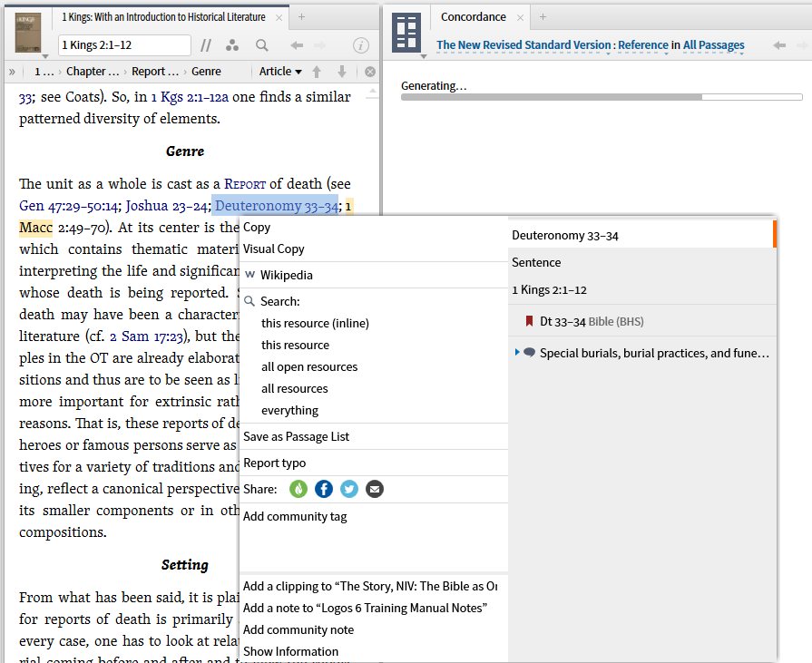
Task: Click the Wikipedia W icon
Action: pos(250,275)
